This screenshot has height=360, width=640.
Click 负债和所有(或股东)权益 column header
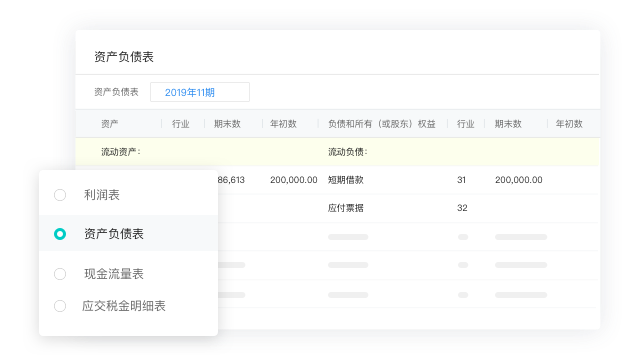(382, 124)
